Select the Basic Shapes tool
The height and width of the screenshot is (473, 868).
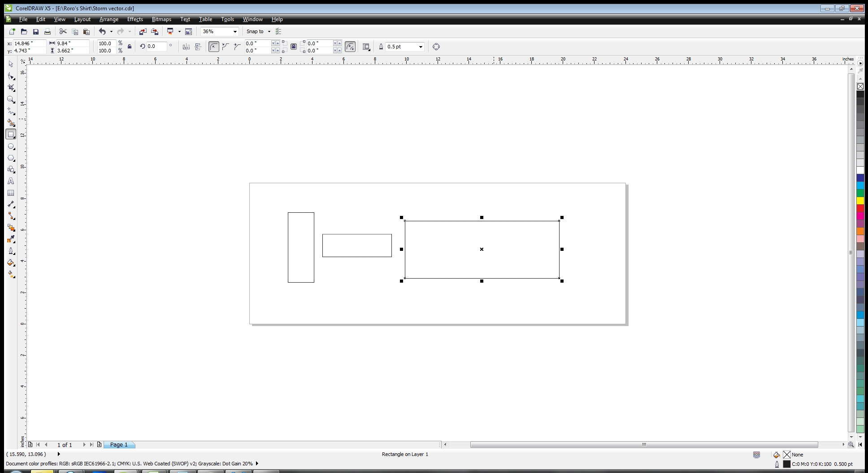[x=11, y=169]
